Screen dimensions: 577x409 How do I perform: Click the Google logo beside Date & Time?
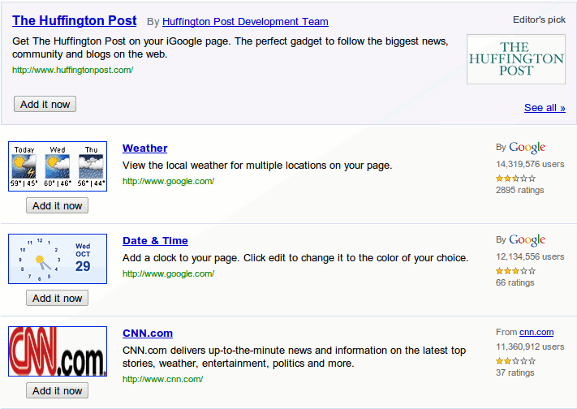[527, 240]
